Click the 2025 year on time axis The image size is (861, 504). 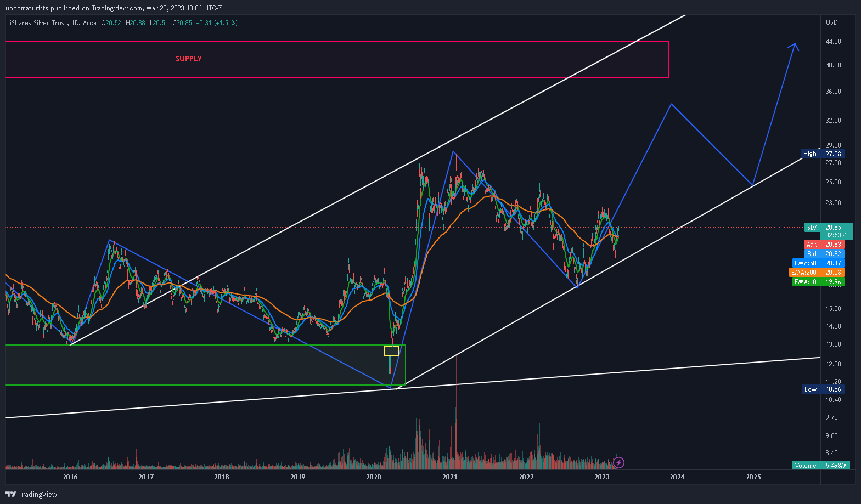click(x=753, y=477)
